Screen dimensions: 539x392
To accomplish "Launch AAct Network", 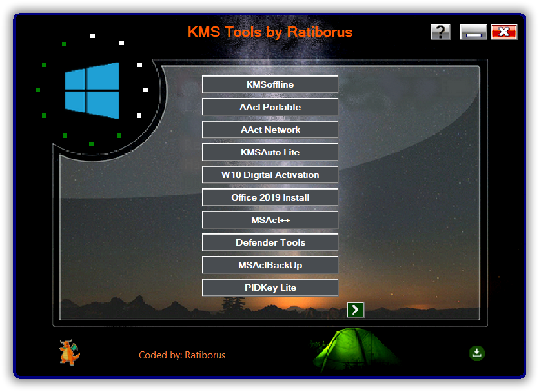I will click(x=270, y=130).
